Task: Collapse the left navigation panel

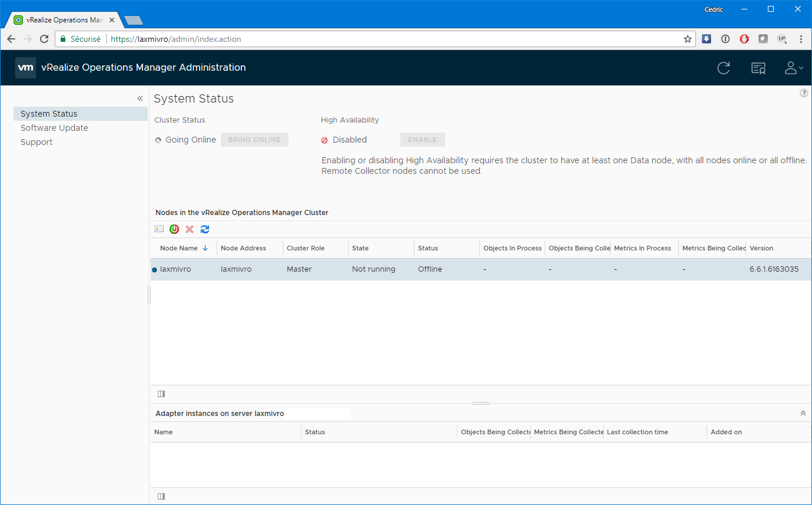Action: [x=140, y=98]
